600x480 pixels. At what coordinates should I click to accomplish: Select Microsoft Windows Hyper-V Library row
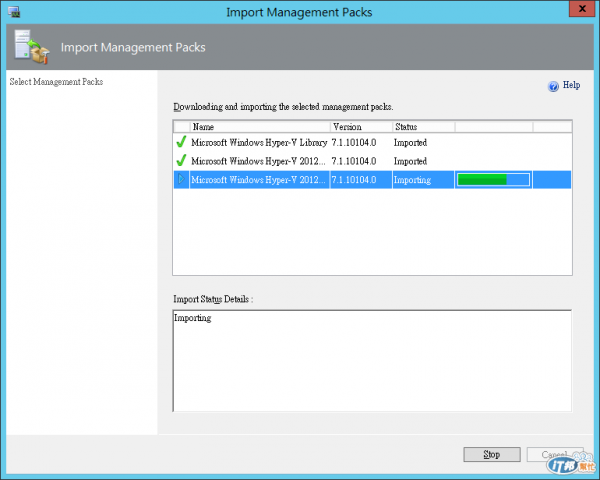click(372, 142)
